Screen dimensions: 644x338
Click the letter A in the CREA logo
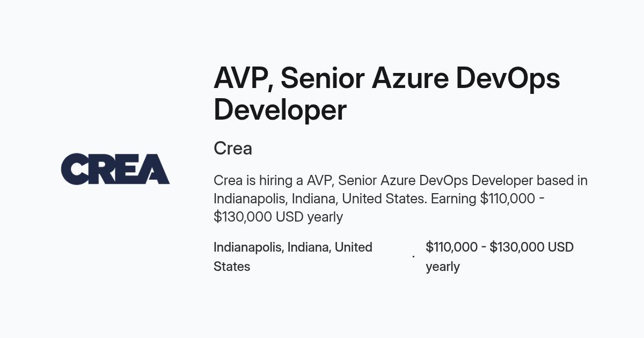(x=156, y=169)
